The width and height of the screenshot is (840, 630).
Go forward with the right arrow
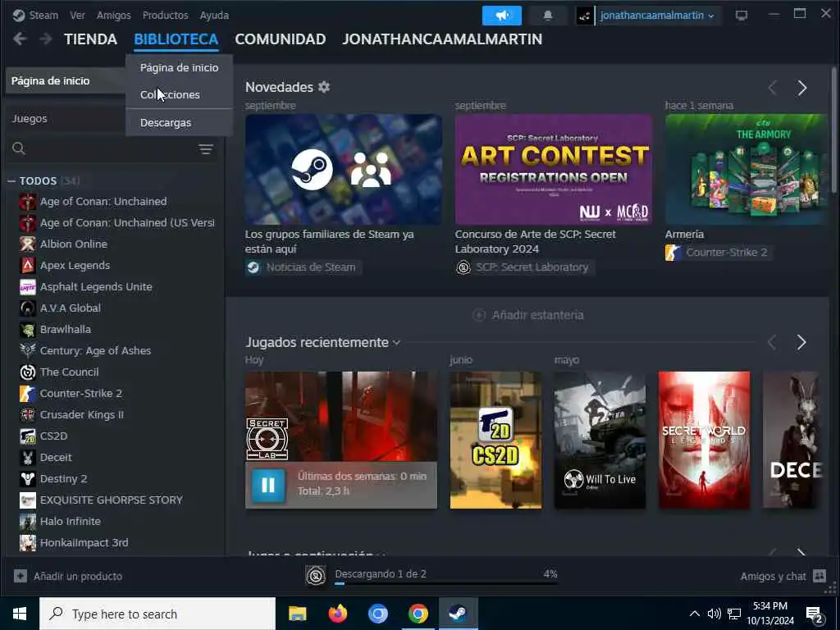tap(46, 39)
